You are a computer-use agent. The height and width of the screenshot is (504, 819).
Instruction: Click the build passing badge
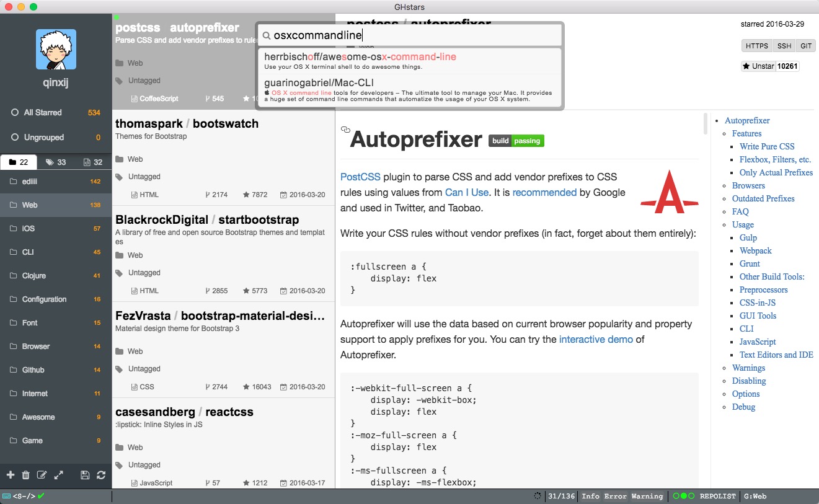(516, 141)
